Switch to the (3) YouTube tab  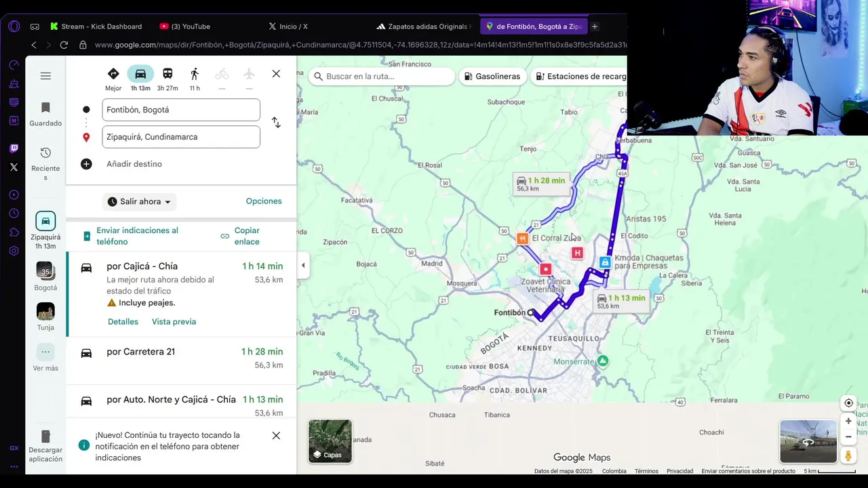[x=185, y=26]
